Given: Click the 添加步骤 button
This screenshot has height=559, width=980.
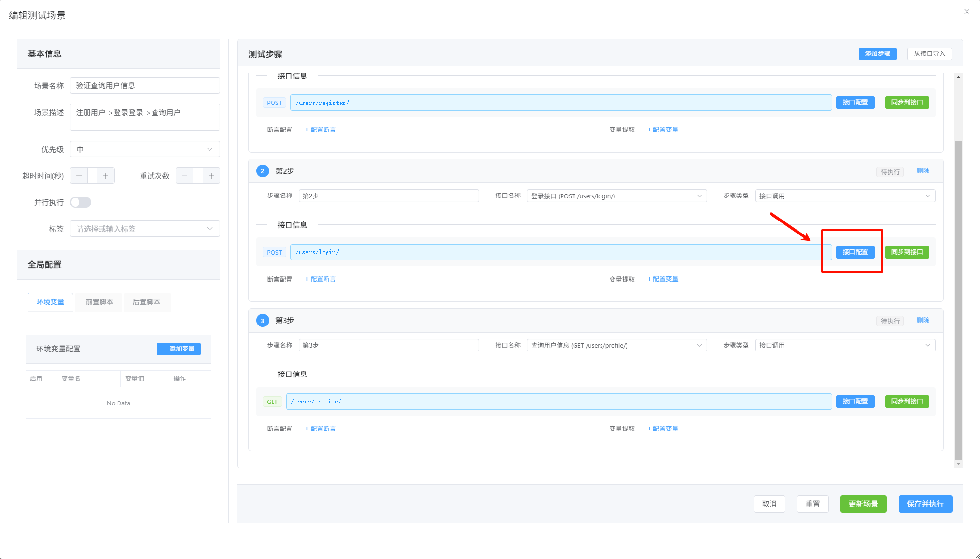Looking at the screenshot, I should 877,54.
